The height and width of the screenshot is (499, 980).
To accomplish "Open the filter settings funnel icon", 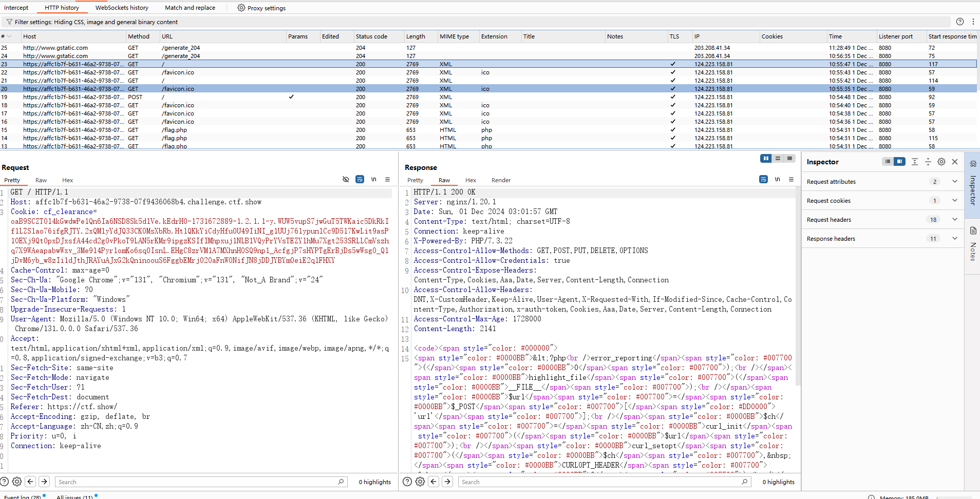I will 9,22.
